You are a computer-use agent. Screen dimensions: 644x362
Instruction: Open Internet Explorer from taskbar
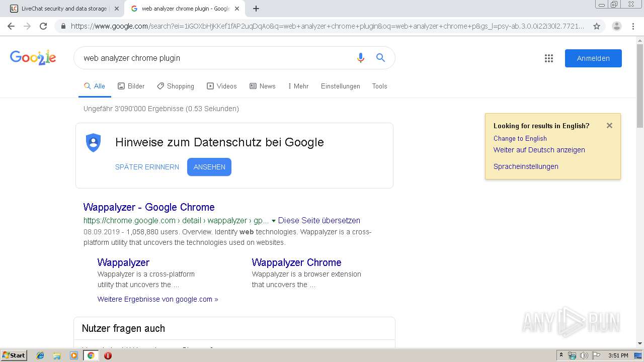click(40, 355)
